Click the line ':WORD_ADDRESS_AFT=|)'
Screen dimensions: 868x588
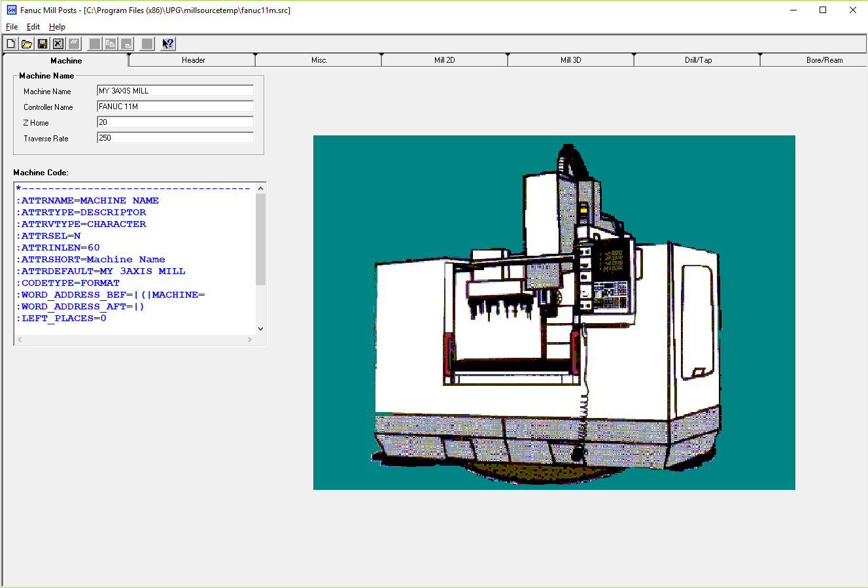[x=80, y=307]
